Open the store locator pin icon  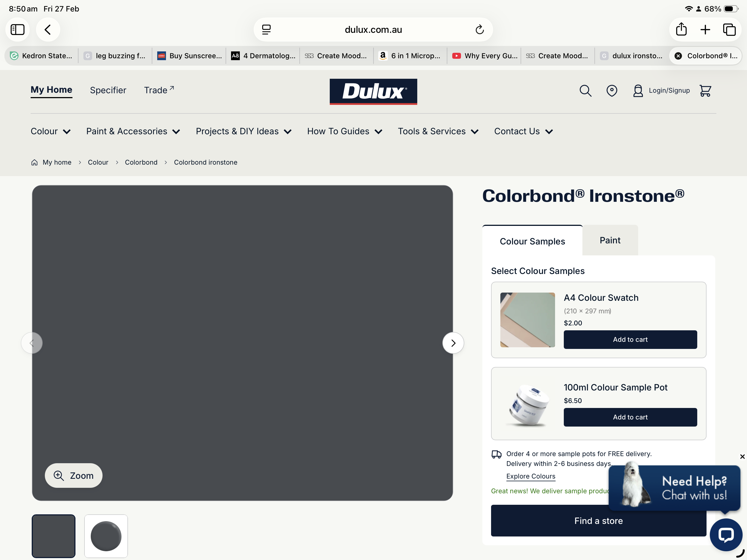pyautogui.click(x=612, y=91)
